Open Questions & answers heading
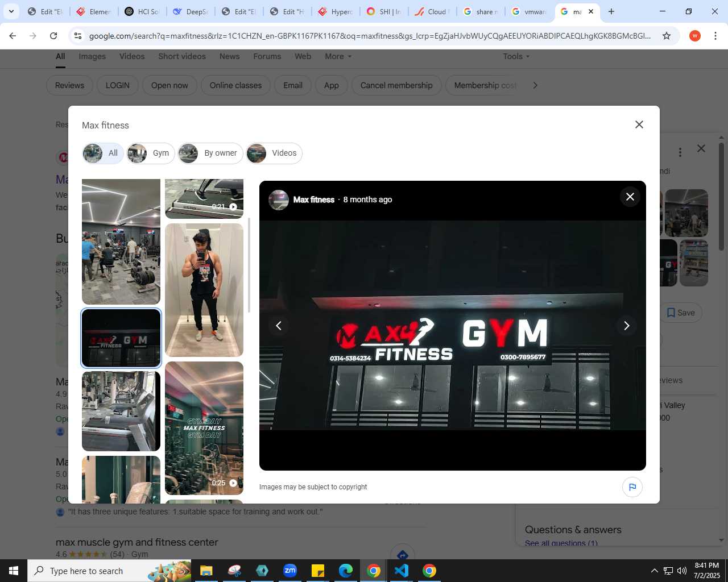This screenshot has height=582, width=728. (573, 530)
